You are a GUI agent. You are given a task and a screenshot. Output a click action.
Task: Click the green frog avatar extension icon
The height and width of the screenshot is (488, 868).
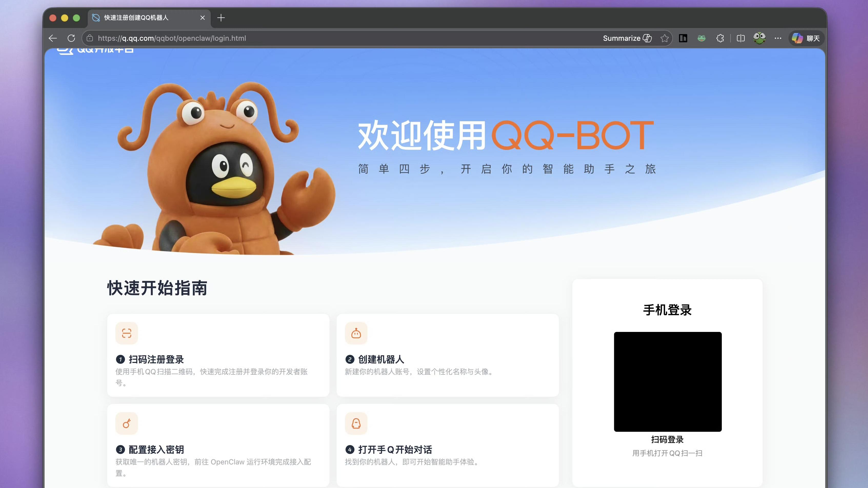[x=759, y=38]
